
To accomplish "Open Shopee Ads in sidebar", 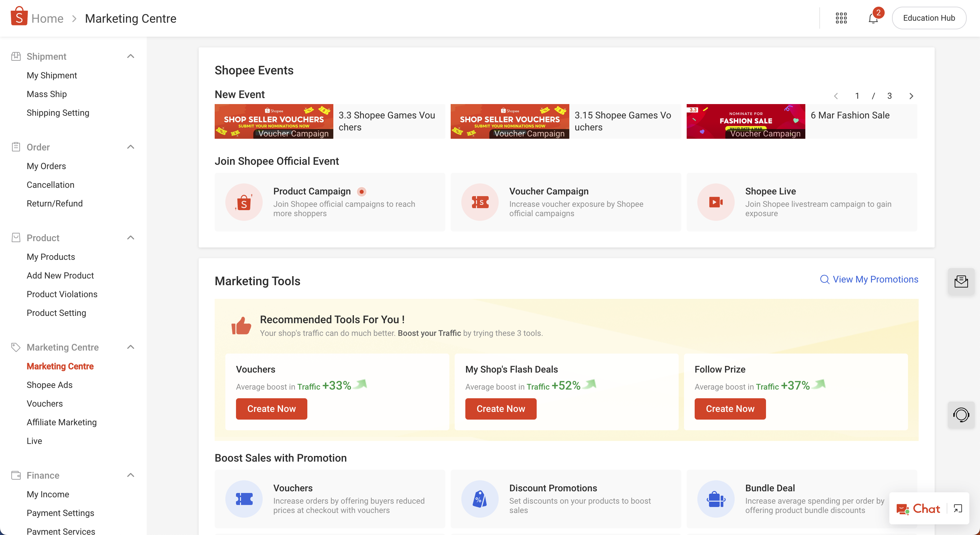I will (49, 385).
